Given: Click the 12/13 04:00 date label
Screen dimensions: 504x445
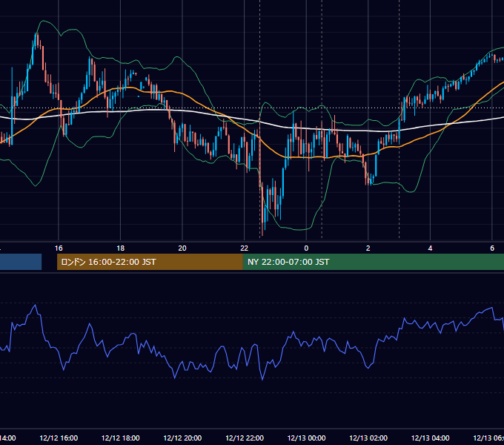Looking at the screenshot, I should 431,438.
